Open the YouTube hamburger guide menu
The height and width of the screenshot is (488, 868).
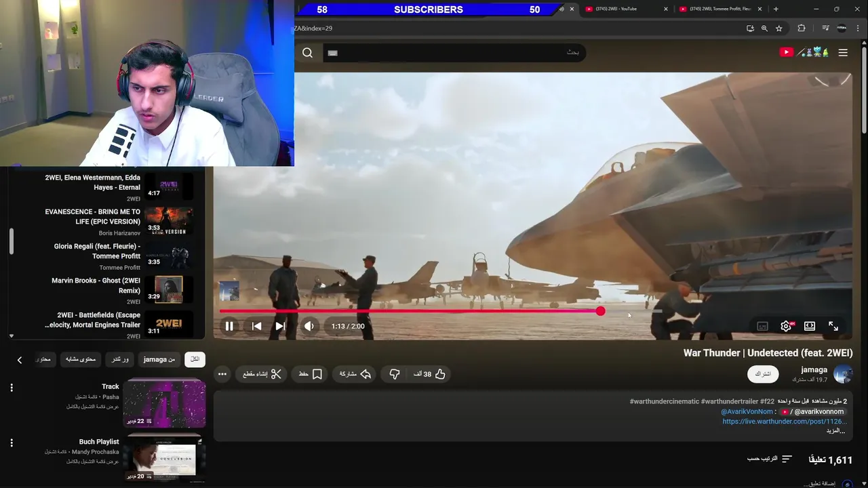(x=843, y=52)
